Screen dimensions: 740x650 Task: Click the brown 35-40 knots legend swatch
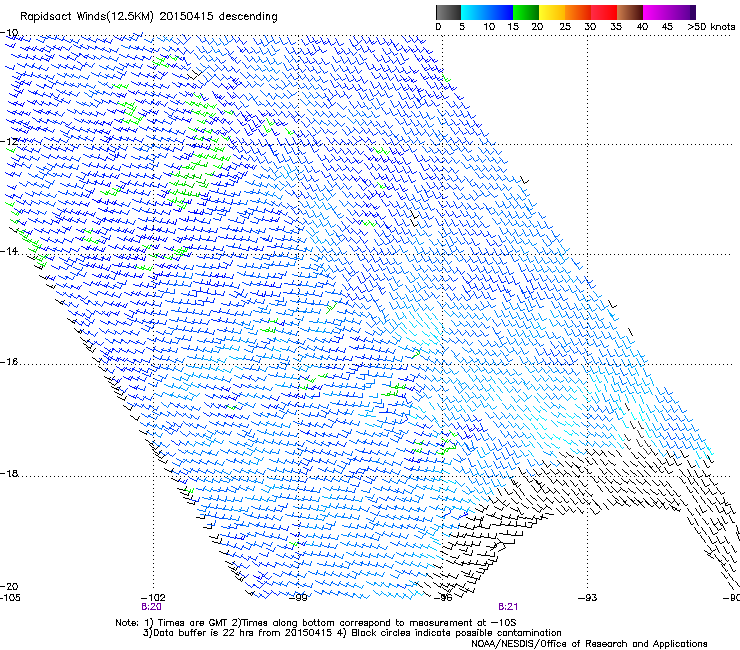(630, 12)
